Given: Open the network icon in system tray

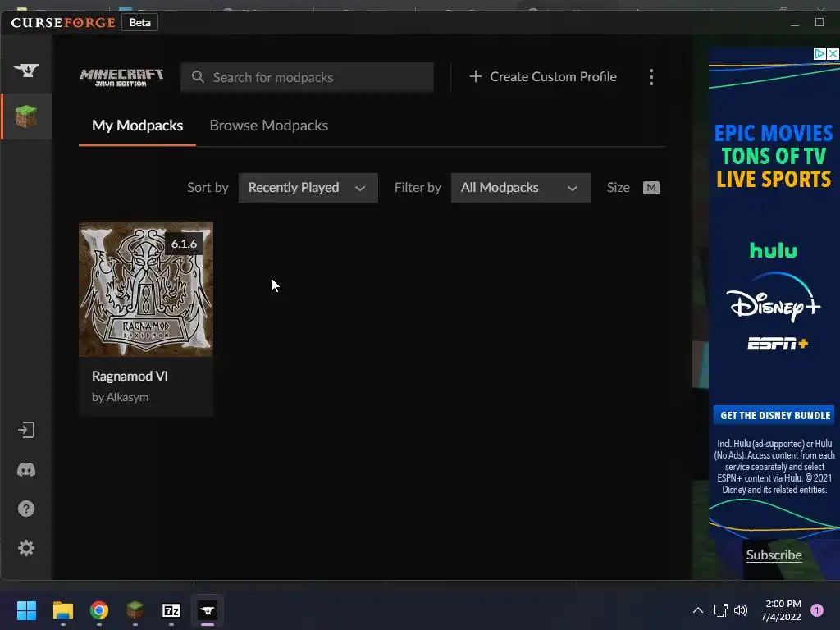Looking at the screenshot, I should (720, 610).
